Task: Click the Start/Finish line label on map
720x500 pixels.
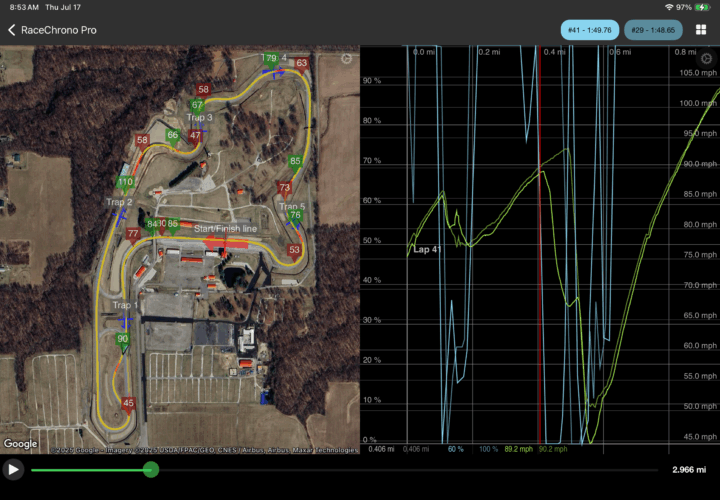Action: (x=225, y=229)
